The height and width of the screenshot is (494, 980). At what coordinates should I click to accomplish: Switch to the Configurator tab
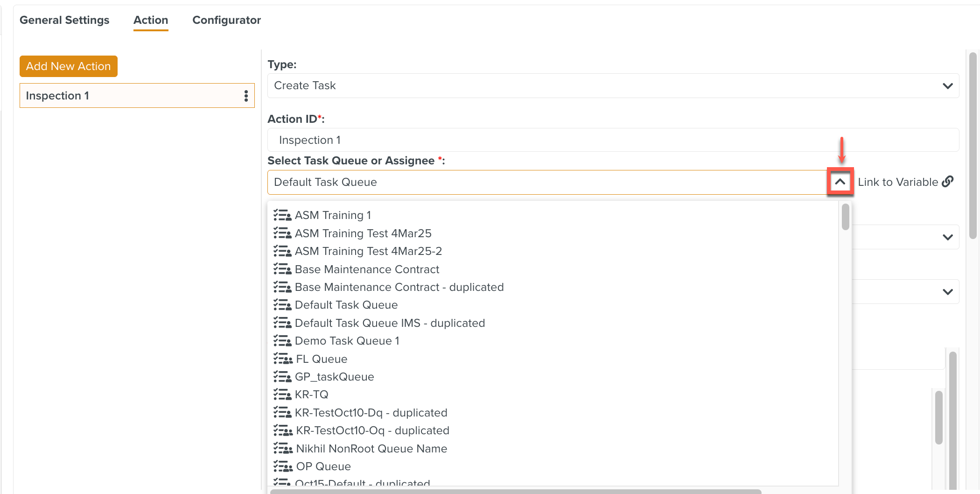coord(226,20)
